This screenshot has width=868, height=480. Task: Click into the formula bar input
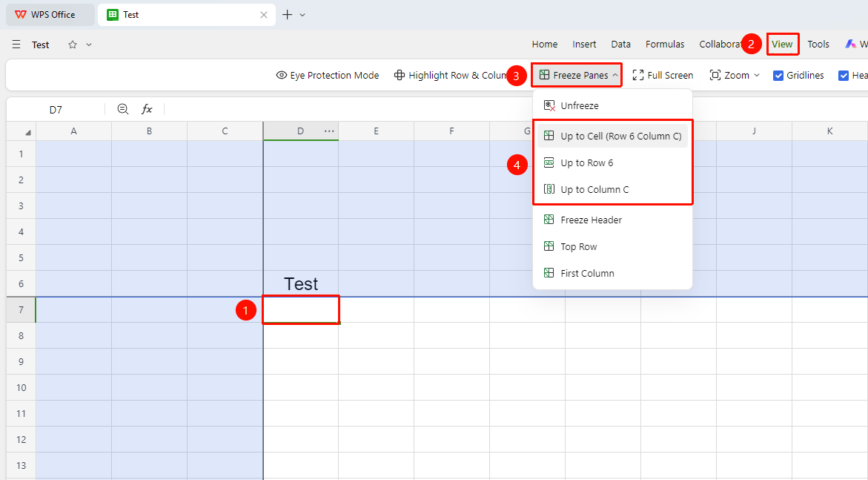(515, 109)
